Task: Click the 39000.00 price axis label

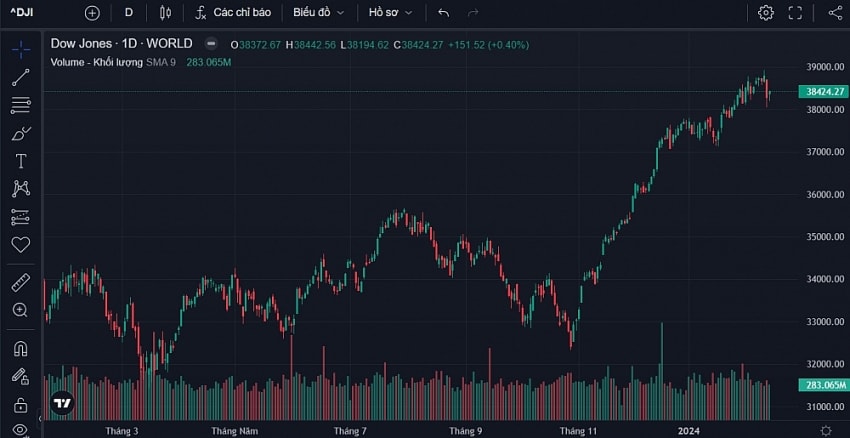Action: click(x=825, y=67)
